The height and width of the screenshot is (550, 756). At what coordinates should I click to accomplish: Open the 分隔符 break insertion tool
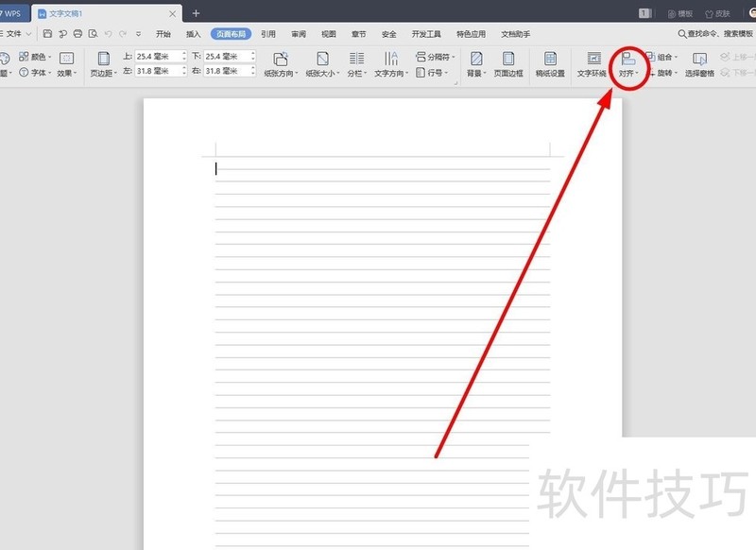click(433, 58)
